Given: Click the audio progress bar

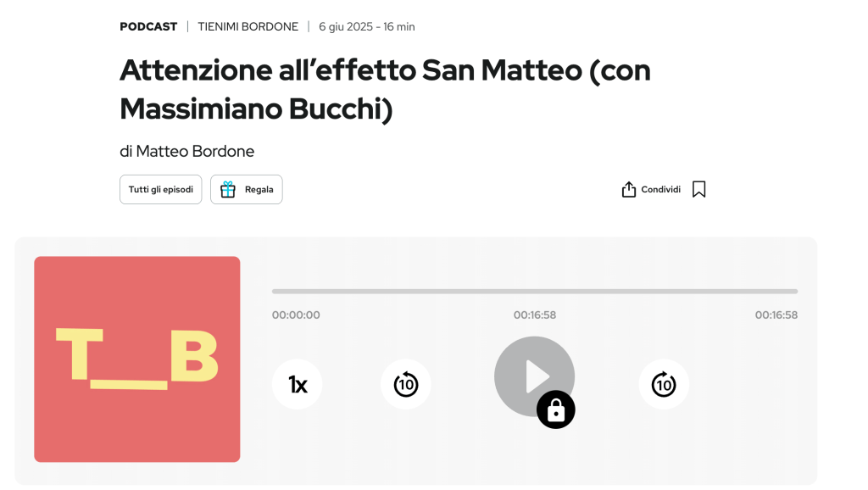Looking at the screenshot, I should coord(534,291).
